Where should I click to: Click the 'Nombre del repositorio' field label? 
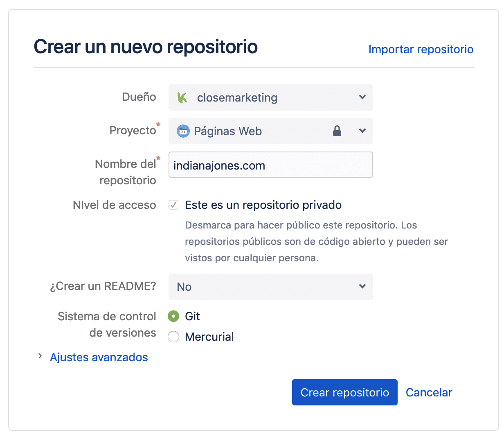(x=126, y=172)
